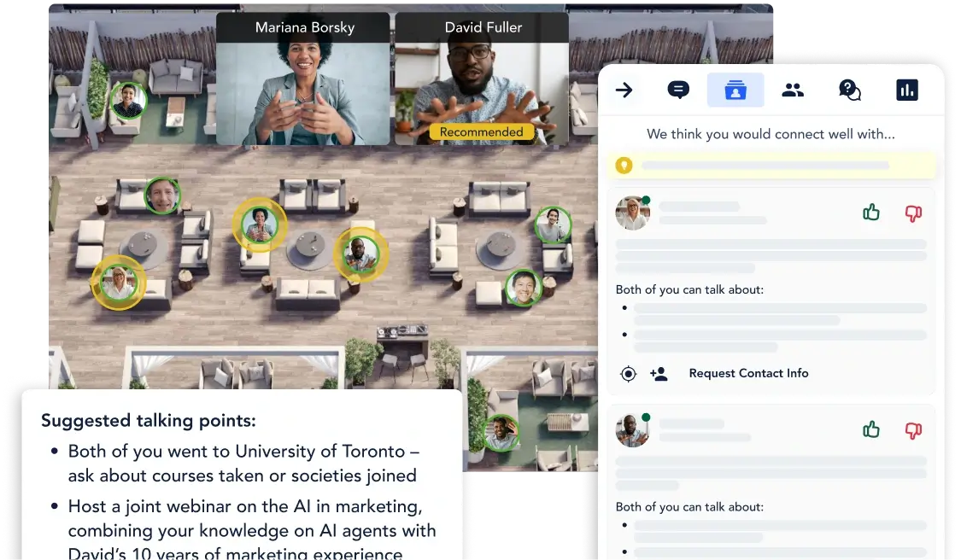Screen dimensions: 961x560
Task: Click 'Suggested talking points:' heading
Action: [x=149, y=421]
